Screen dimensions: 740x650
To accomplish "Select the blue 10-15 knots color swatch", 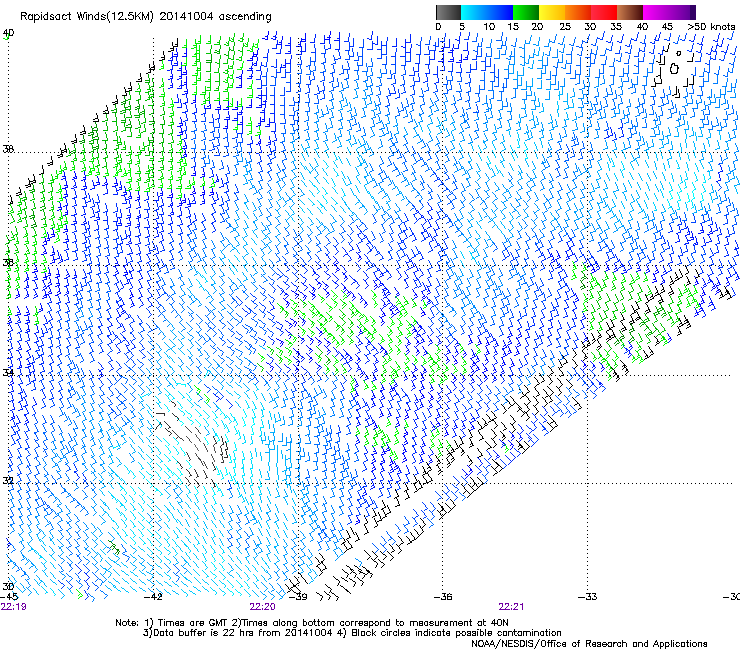I will pyautogui.click(x=499, y=12).
